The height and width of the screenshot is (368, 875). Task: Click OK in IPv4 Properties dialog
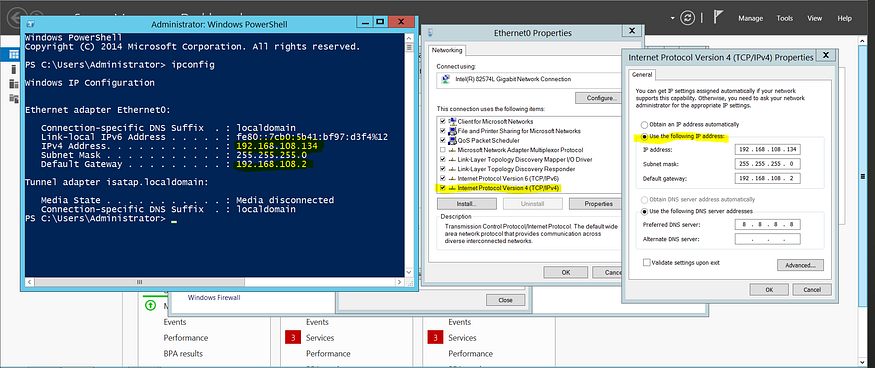[x=769, y=290]
